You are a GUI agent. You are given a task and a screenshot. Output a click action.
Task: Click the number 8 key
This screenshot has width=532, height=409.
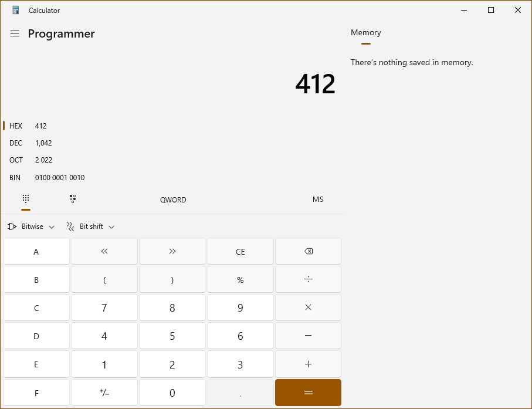coord(172,307)
